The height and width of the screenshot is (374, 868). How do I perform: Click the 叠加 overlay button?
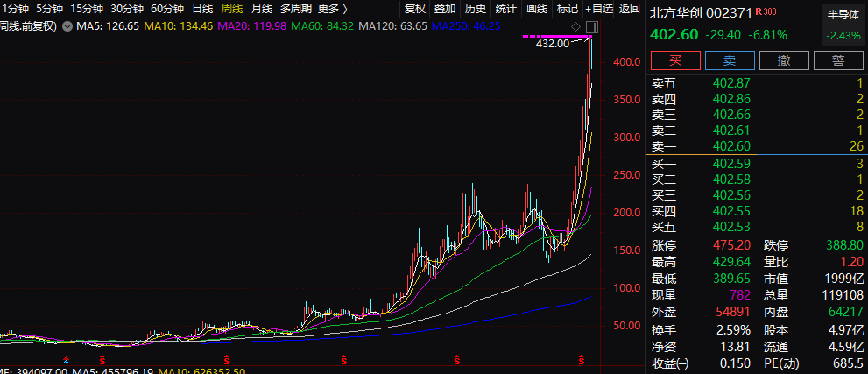click(445, 9)
